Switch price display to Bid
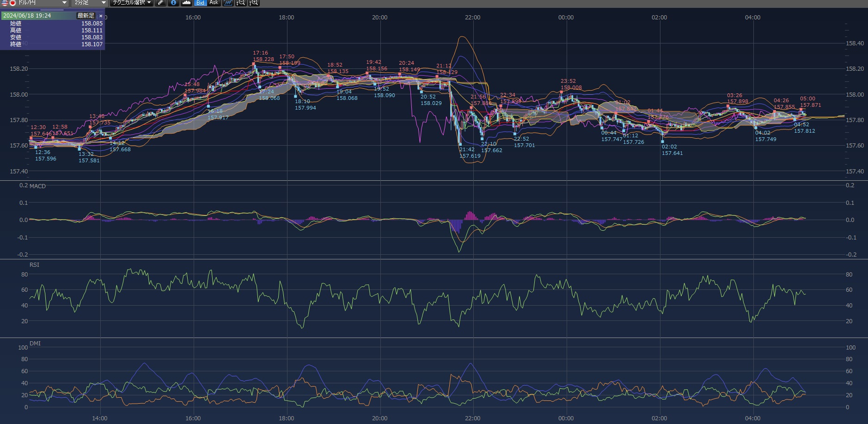This screenshot has width=868, height=424. [x=200, y=3]
